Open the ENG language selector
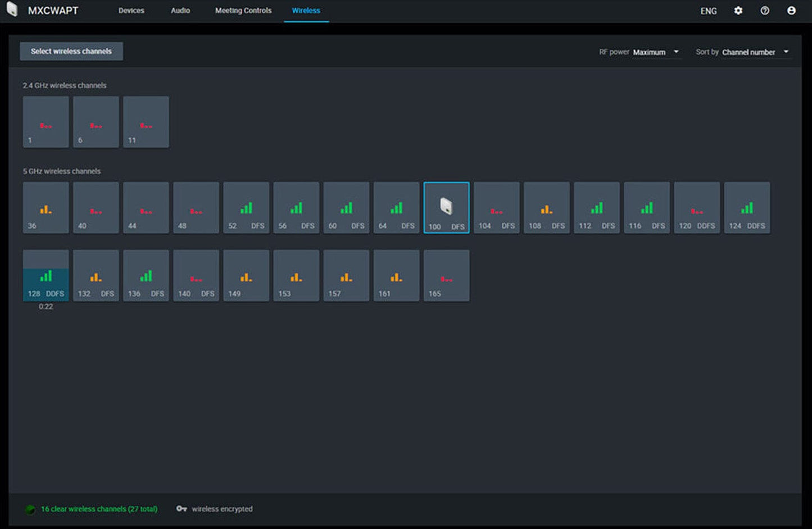Viewport: 812px width, 529px height. [708, 11]
